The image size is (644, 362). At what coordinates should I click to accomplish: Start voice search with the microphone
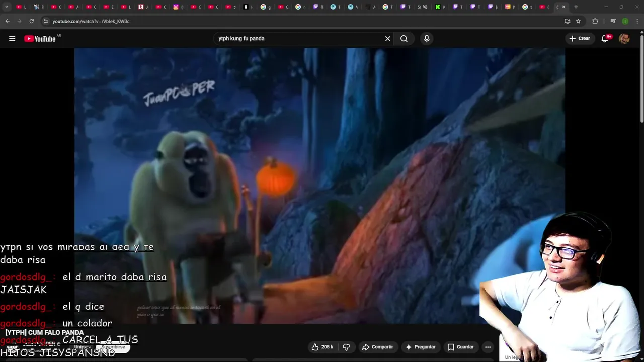coord(427,39)
